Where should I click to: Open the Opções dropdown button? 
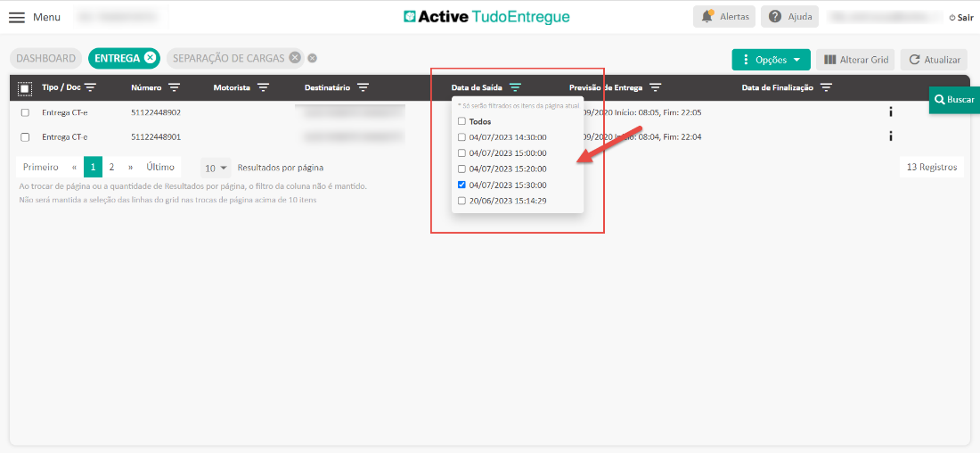pos(772,60)
